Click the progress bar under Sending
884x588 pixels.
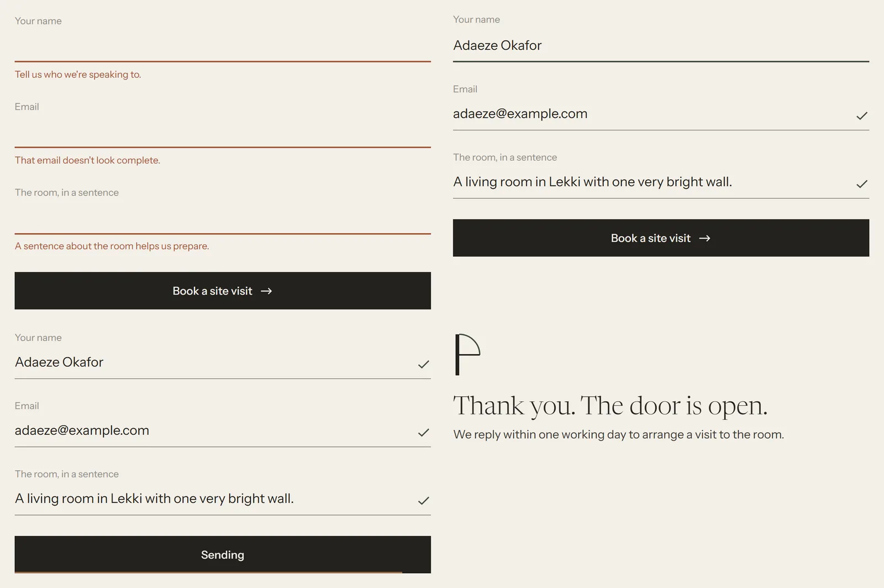[x=208, y=572]
